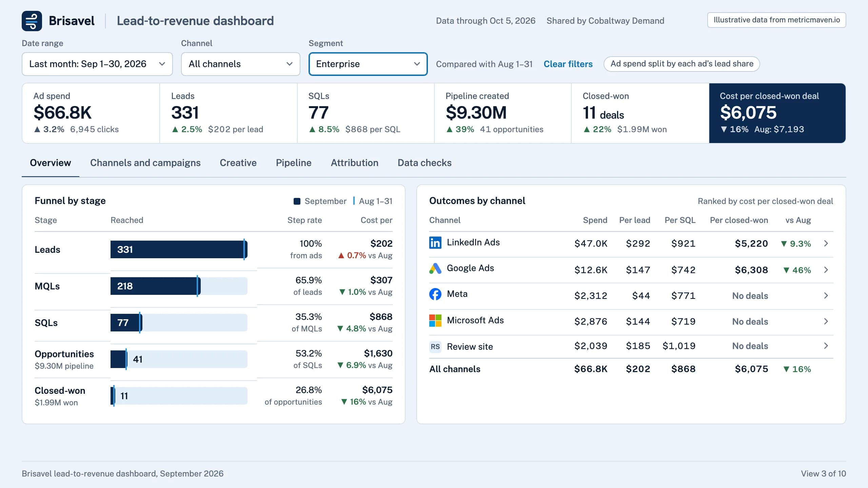Click LinkedIn Ads $5,220 per closed-won value
868x488 pixels.
point(751,244)
